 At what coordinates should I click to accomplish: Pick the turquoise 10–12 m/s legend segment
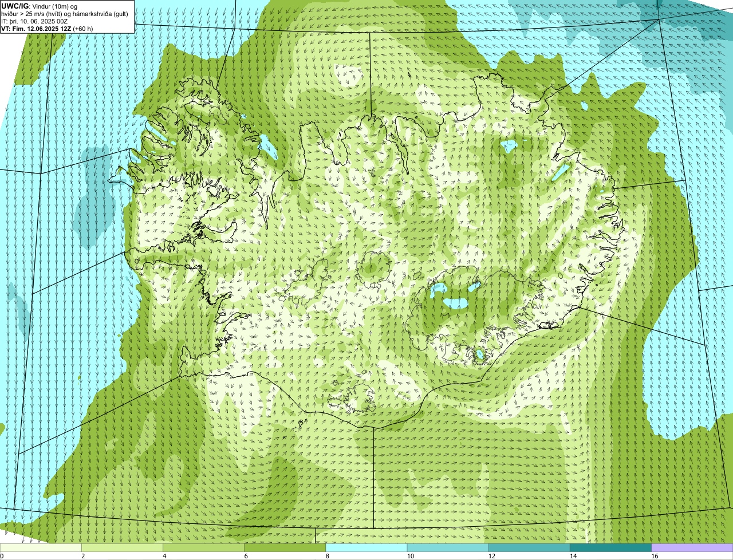448,548
